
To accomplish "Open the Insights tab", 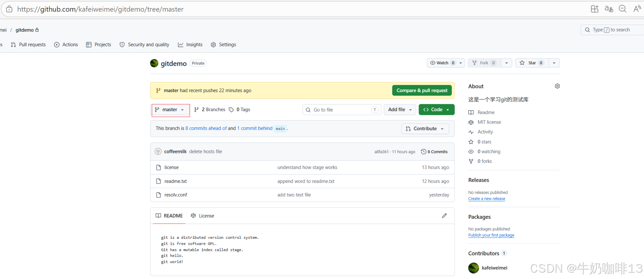I will point(190,45).
